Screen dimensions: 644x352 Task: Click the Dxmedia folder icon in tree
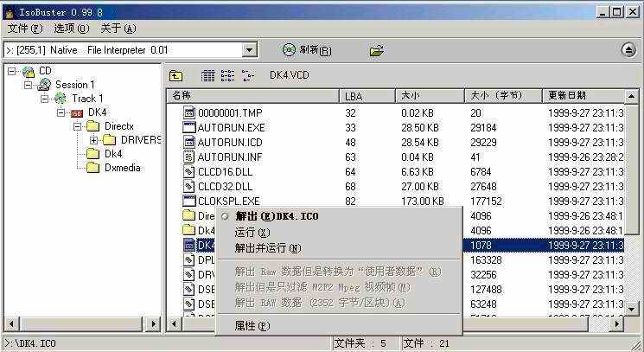tap(92, 168)
